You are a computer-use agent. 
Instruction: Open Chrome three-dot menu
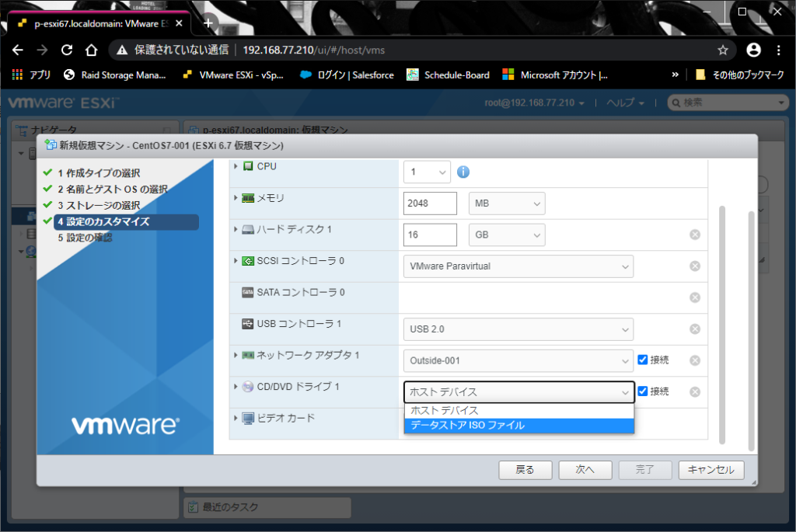coord(779,50)
